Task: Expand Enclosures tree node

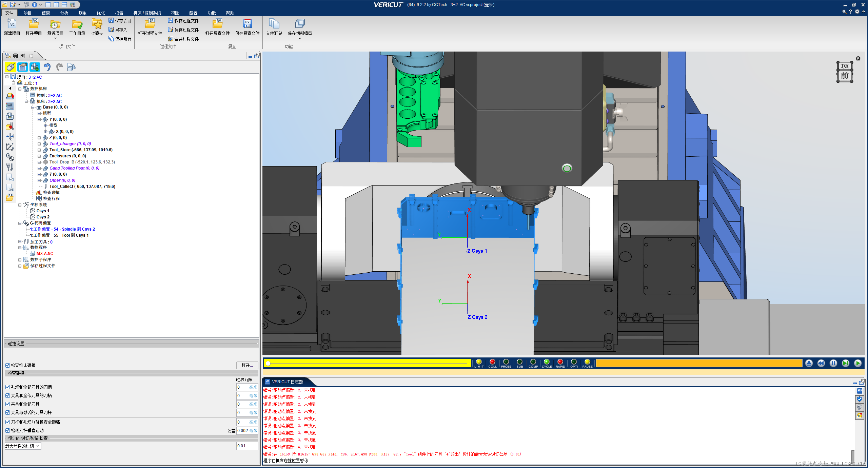Action: pos(39,156)
